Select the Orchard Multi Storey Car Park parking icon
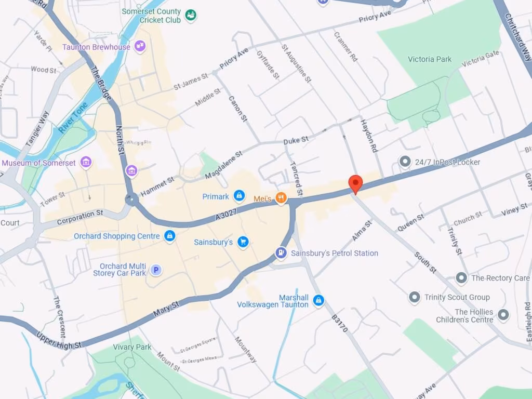The height and width of the screenshot is (399, 532). [x=156, y=270]
